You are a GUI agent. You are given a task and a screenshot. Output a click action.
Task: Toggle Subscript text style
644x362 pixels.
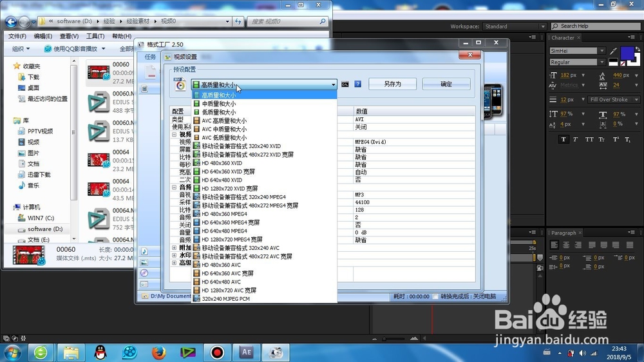[627, 139]
